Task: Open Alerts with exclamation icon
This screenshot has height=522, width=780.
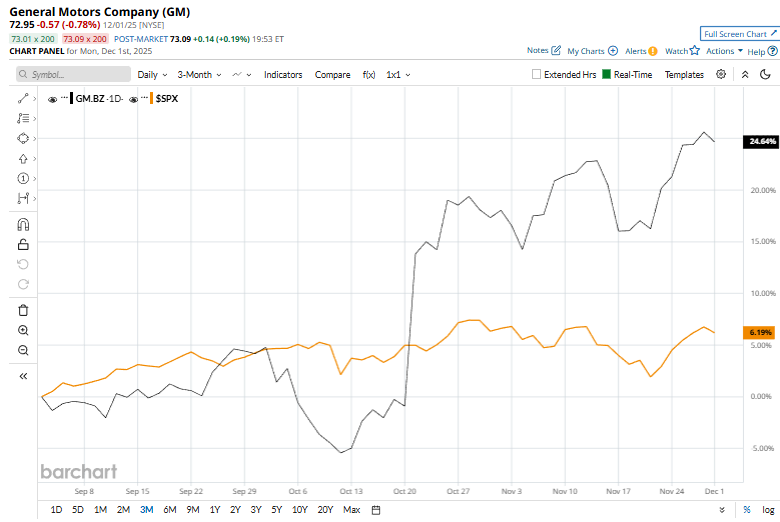Action: [x=653, y=51]
